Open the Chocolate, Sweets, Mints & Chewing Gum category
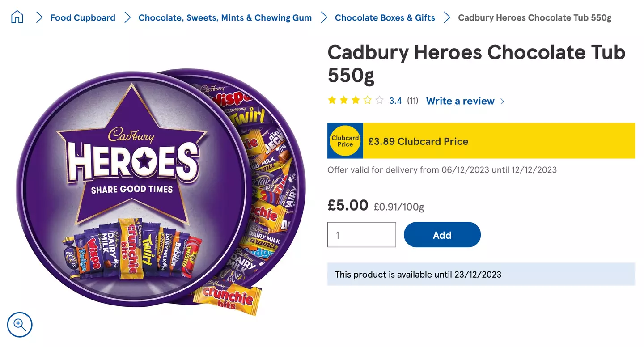Viewport: 644px width, 347px height. [x=225, y=17]
